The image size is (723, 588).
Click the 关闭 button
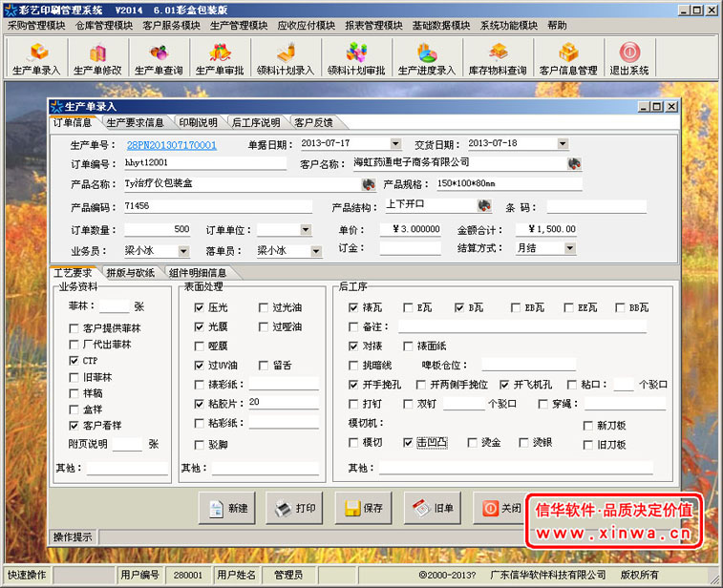pyautogui.click(x=500, y=508)
